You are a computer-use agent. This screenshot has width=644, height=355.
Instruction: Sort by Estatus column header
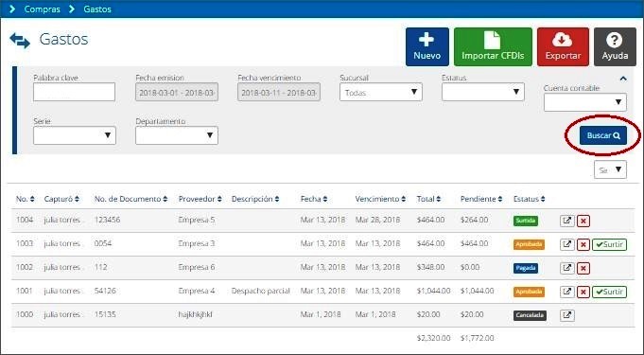coord(530,199)
